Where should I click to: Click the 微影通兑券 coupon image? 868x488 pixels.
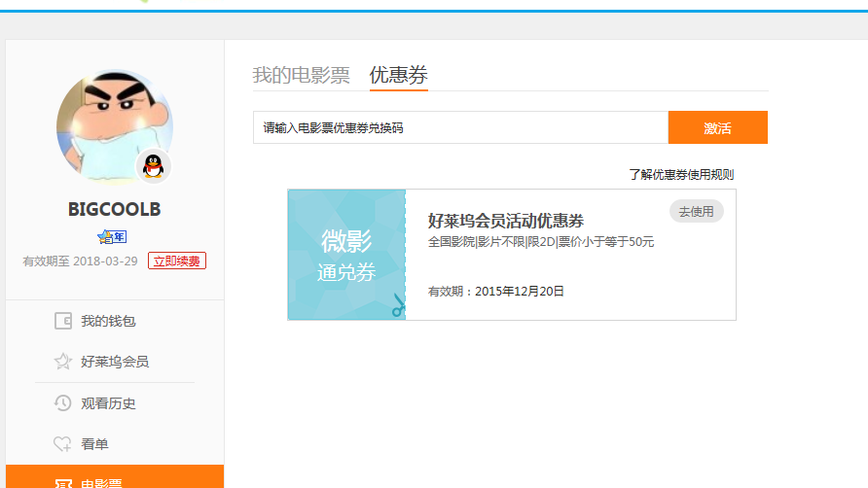(346, 255)
